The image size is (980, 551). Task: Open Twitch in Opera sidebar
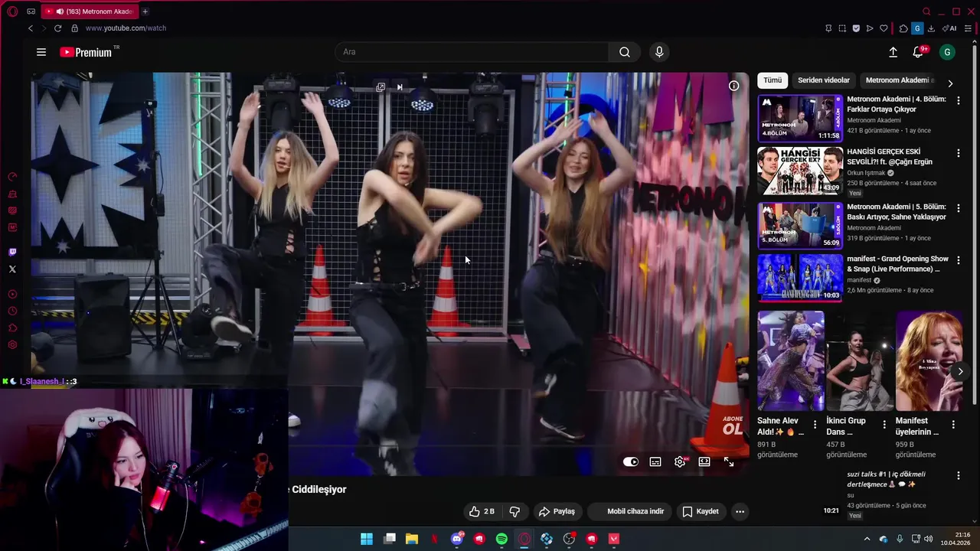click(x=12, y=253)
